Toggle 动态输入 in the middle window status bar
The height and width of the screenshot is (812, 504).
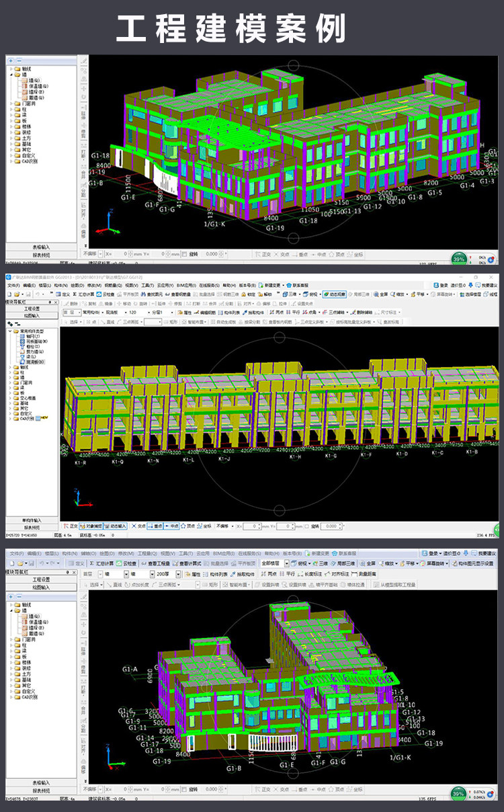pyautogui.click(x=116, y=526)
